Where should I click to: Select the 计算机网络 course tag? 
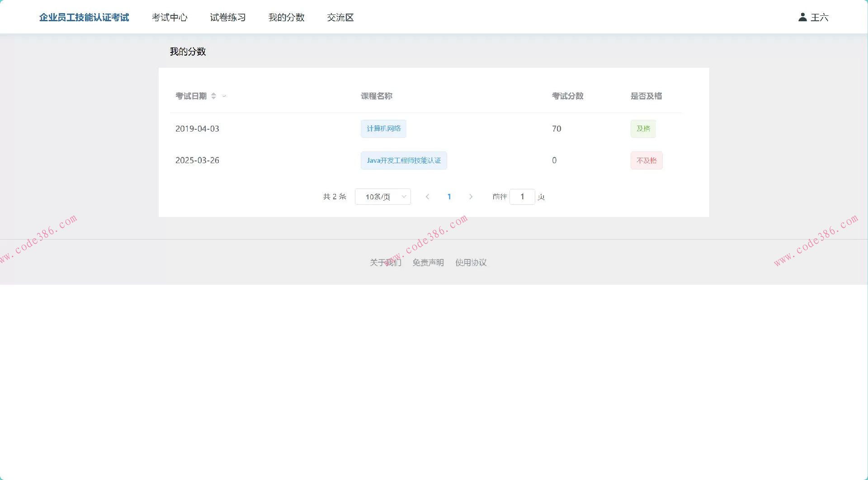383,128
